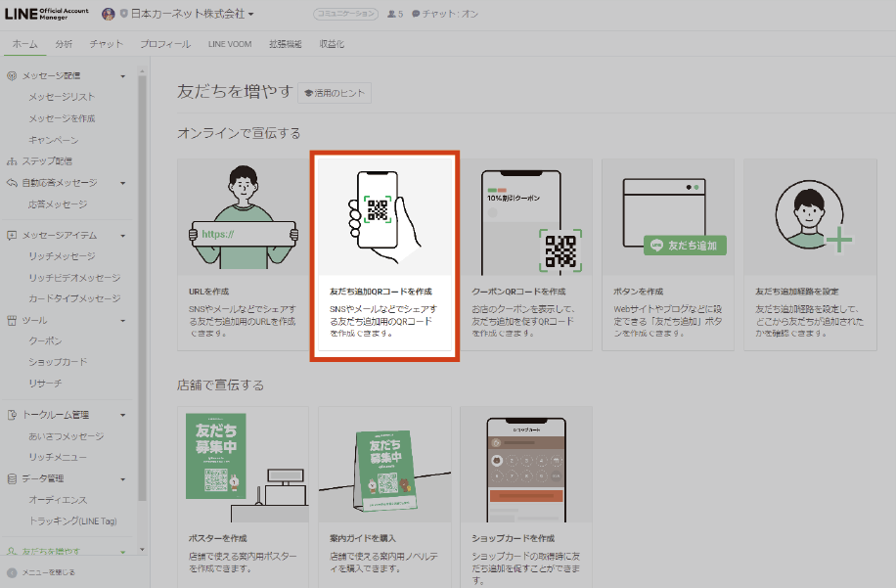This screenshot has width=896, height=588.
Task: Open クーポン in the sidebar
Action: pyautogui.click(x=45, y=340)
